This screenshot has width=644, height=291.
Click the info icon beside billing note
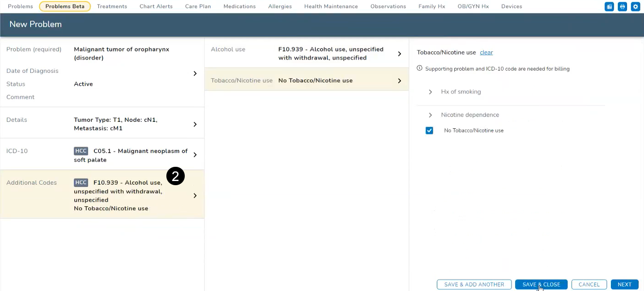[x=419, y=68]
